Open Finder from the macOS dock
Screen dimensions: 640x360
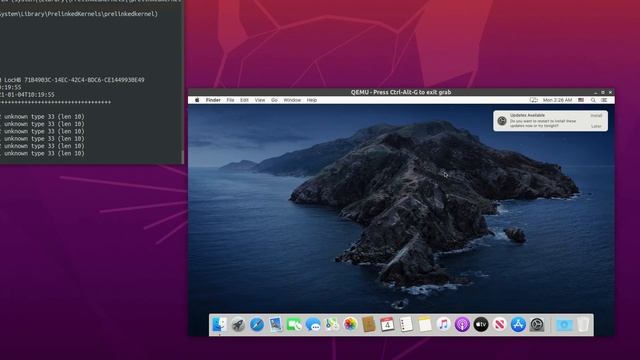[219, 325]
